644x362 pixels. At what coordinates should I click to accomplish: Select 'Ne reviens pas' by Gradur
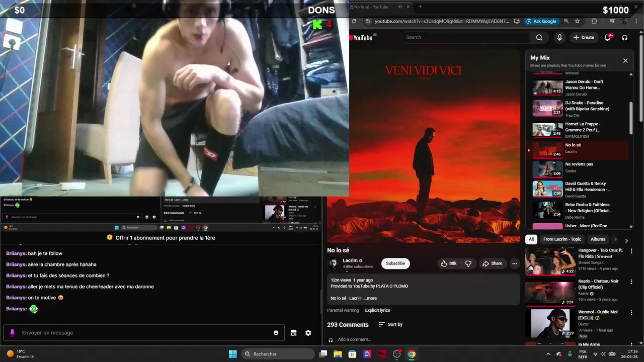click(x=579, y=169)
